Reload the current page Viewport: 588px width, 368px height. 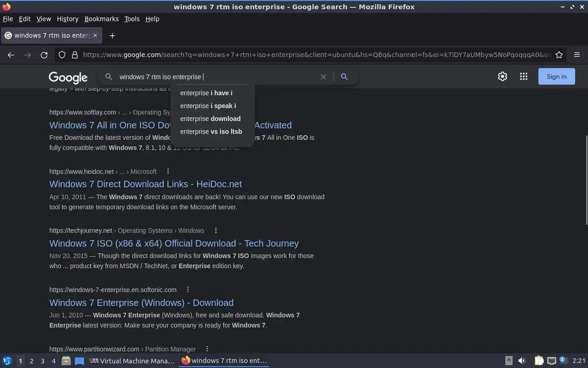(x=44, y=55)
